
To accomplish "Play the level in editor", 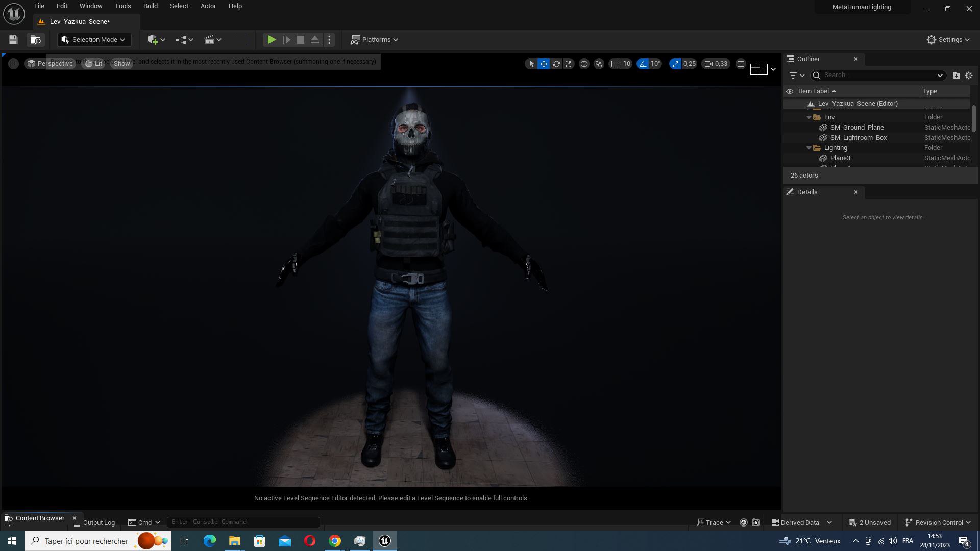I will point(272,40).
